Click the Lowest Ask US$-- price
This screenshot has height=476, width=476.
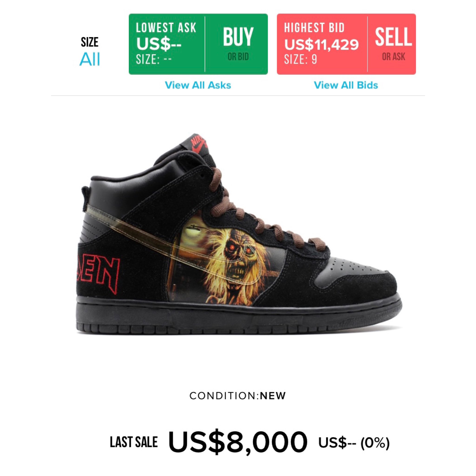pos(159,45)
